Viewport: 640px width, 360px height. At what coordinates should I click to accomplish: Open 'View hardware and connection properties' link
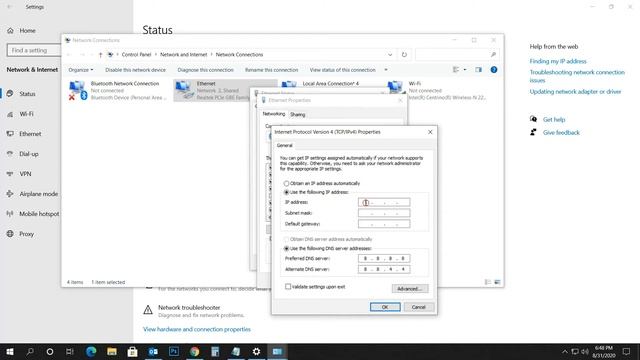click(197, 329)
